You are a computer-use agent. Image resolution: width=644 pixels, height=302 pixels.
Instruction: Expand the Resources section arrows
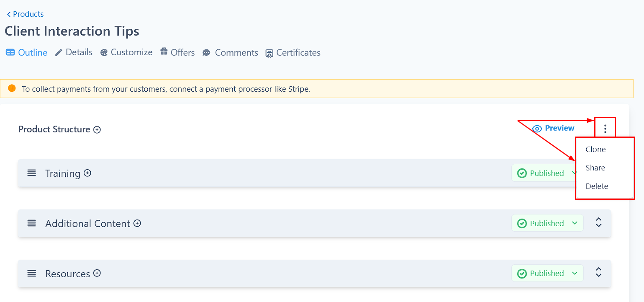598,272
